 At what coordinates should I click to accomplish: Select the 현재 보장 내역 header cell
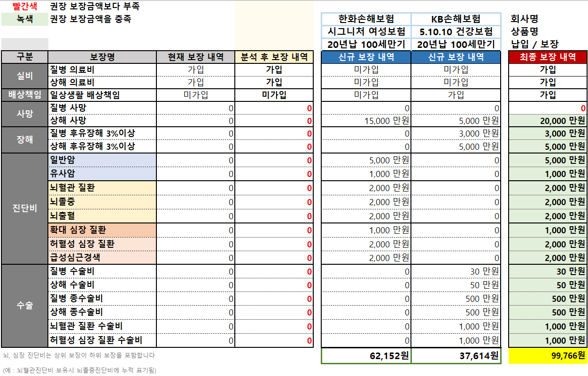coord(195,57)
